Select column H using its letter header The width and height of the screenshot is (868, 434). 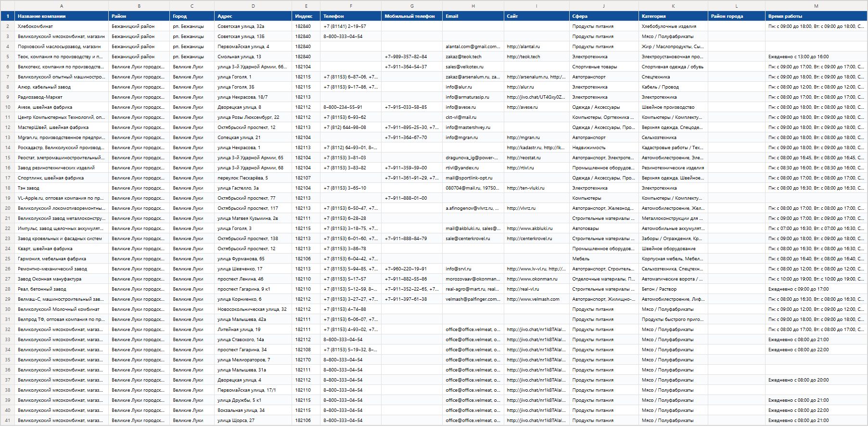tap(473, 6)
